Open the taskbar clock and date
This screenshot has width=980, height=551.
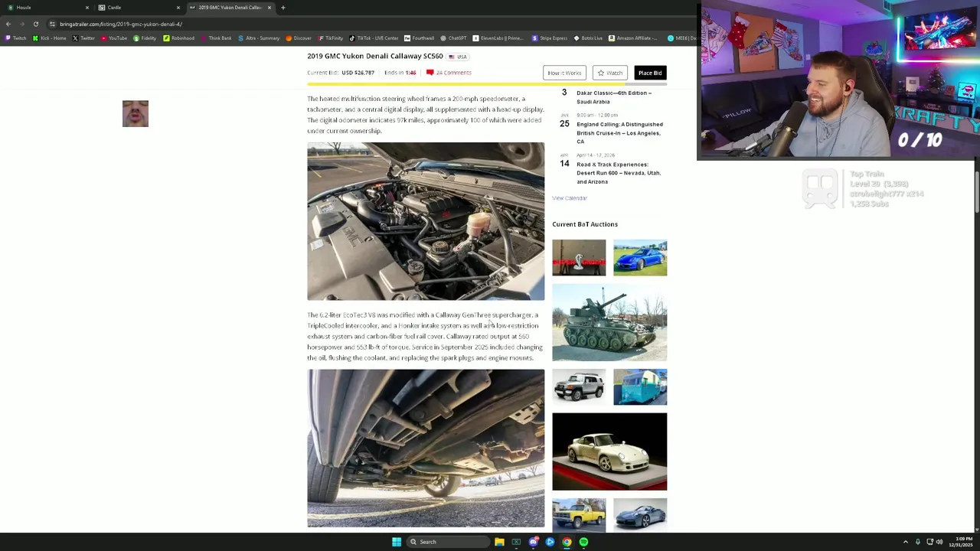coord(961,542)
